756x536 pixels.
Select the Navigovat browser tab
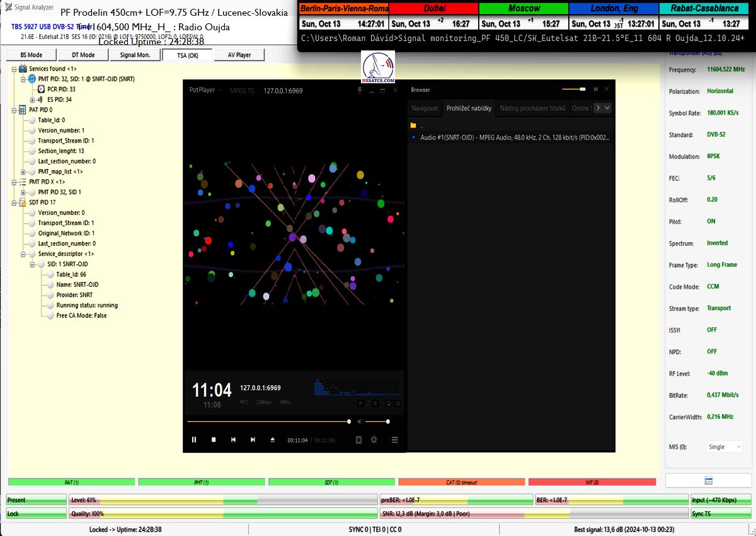[425, 108]
